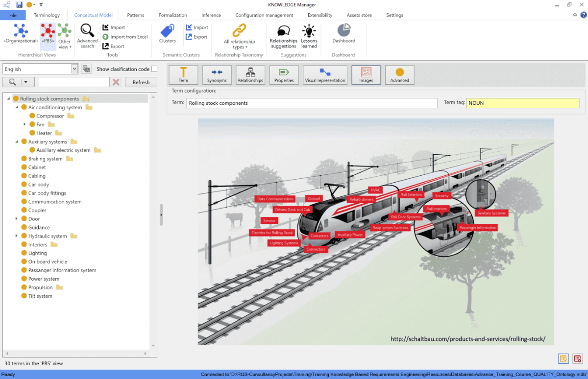Click Export in Semantic Clusters group

196,37
